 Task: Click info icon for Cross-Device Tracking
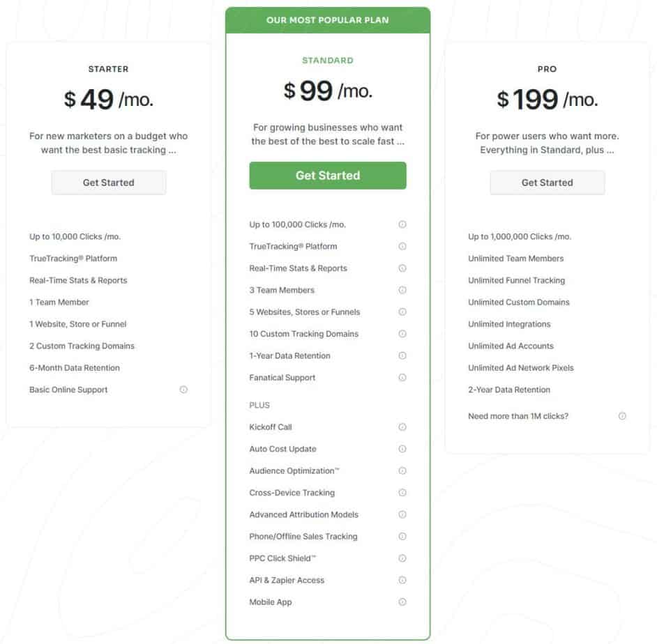click(x=402, y=493)
